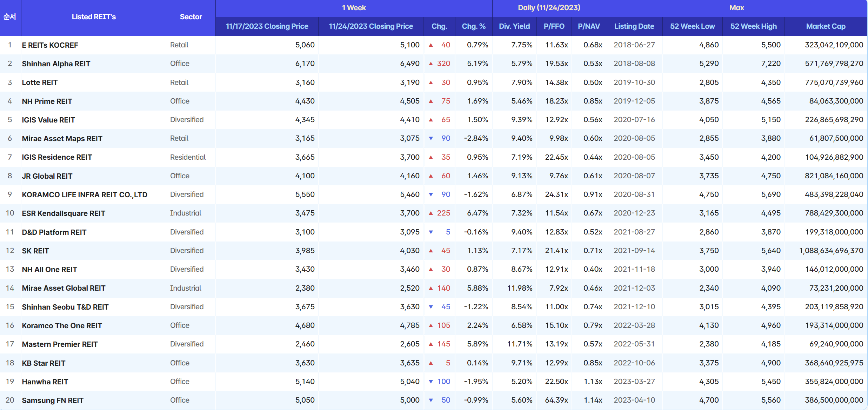This screenshot has height=410, width=868.
Task: Click the Listing Date column header
Action: [x=634, y=26]
